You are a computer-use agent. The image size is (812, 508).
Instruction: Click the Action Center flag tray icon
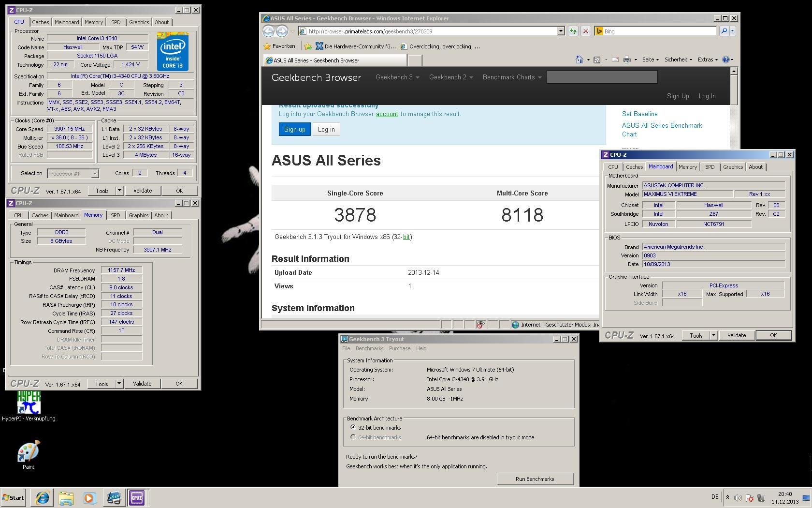coord(750,498)
